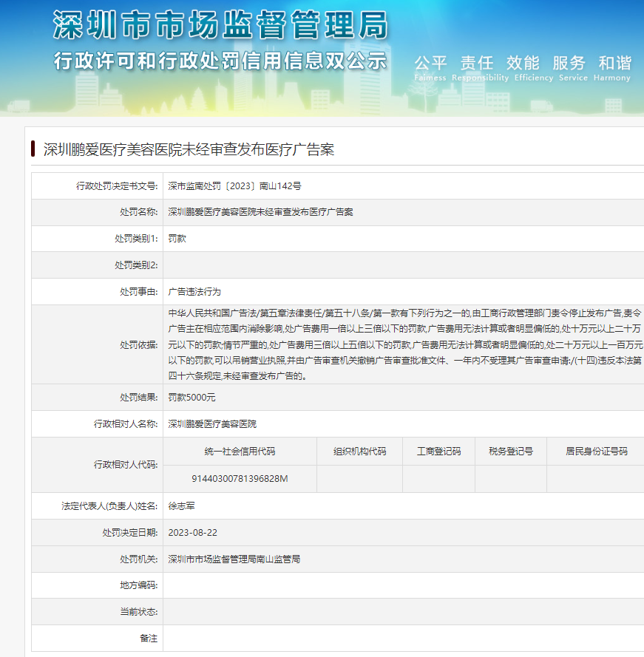Click the 处罚类别2 label
The height and width of the screenshot is (657, 644).
[x=136, y=265]
